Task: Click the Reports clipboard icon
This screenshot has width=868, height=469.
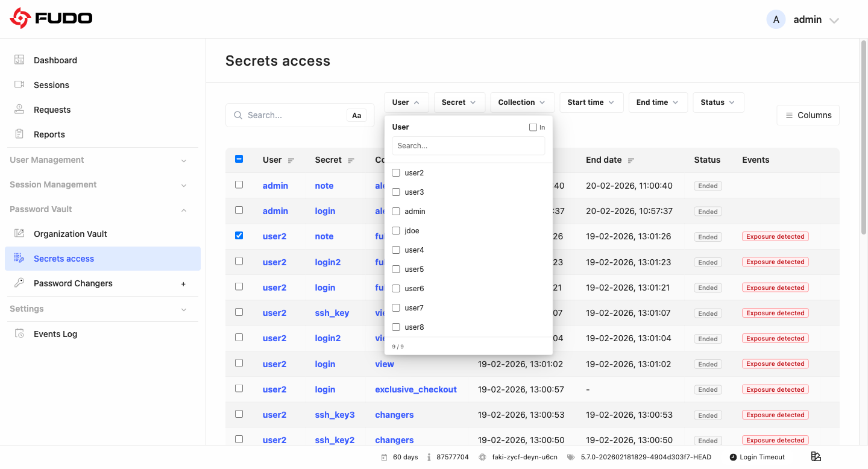Action: (x=19, y=134)
